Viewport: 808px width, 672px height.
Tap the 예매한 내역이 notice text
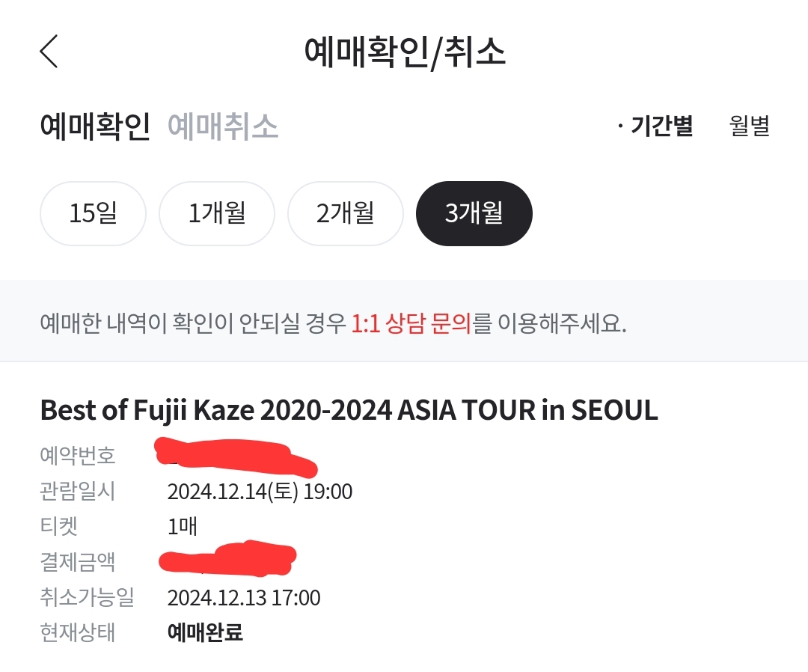point(193,324)
